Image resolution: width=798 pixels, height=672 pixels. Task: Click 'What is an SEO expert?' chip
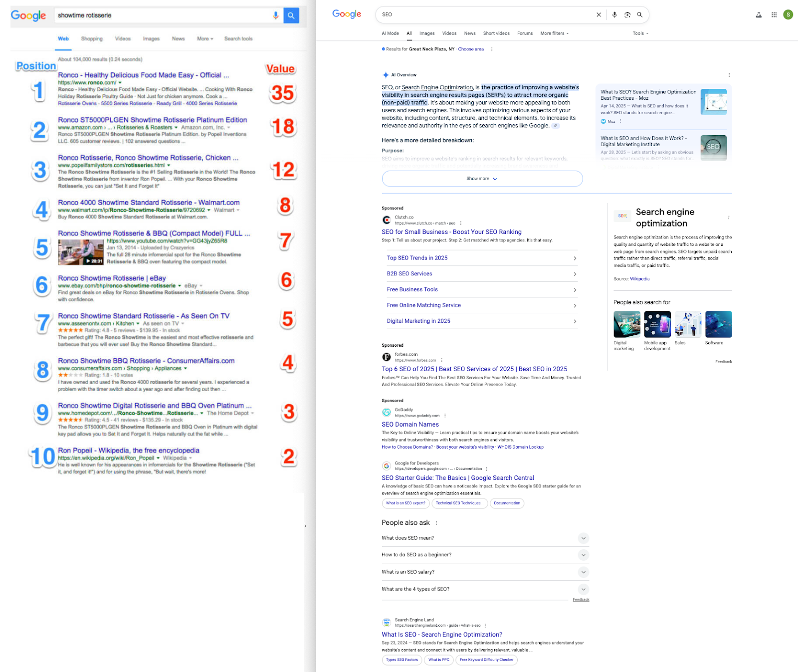click(405, 503)
